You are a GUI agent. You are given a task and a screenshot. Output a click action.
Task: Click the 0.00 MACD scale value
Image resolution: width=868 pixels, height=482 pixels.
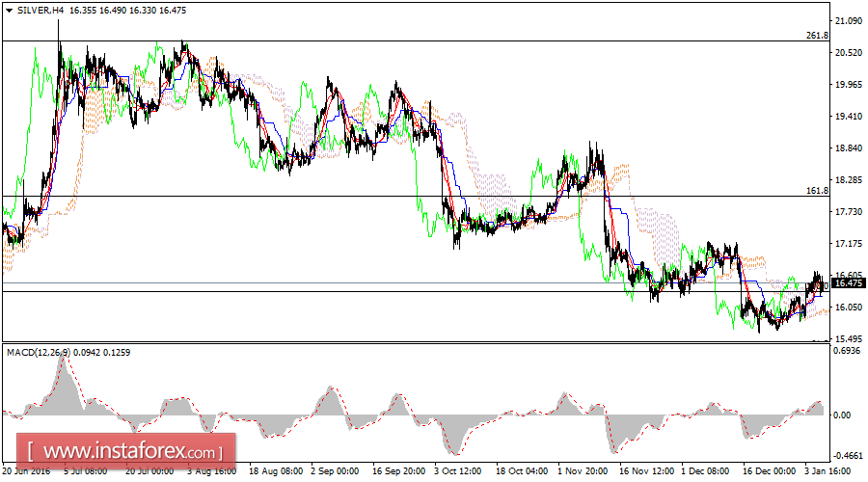[843, 415]
